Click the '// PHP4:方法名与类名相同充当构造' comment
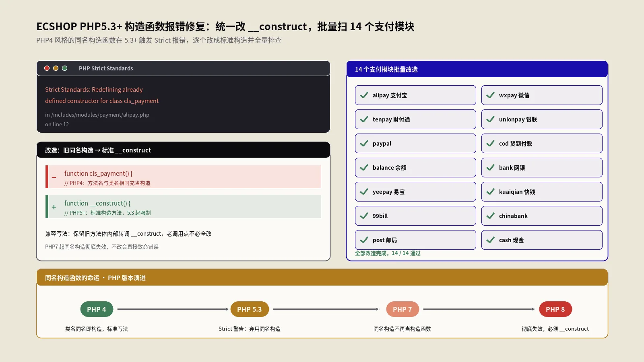644x362 pixels. tap(107, 183)
